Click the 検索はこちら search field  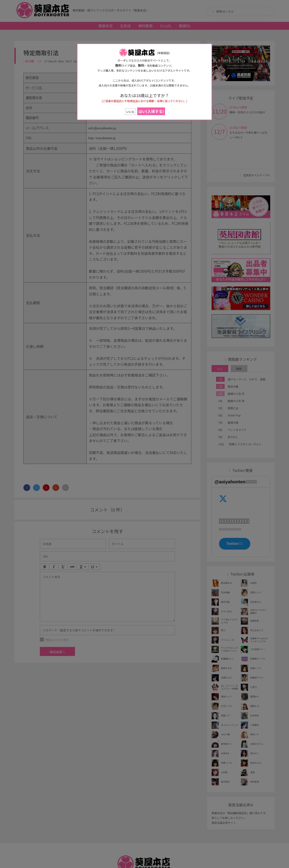point(241,11)
